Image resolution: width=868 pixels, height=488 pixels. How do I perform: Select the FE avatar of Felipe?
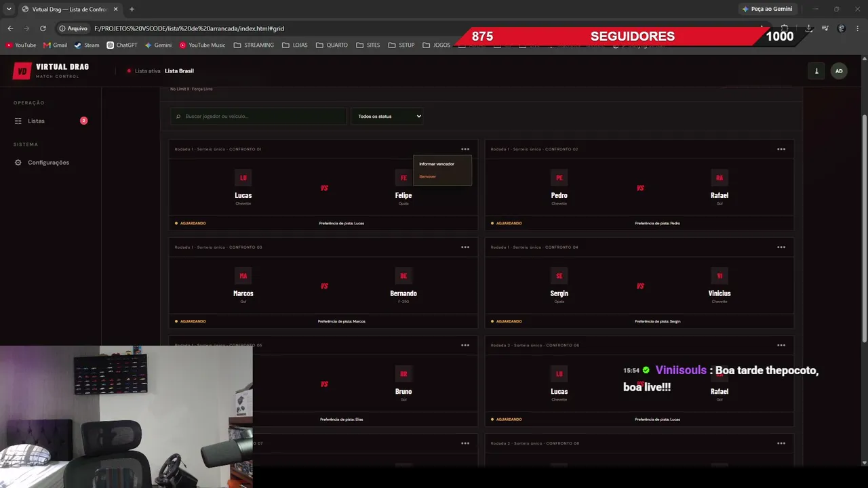[x=403, y=178]
